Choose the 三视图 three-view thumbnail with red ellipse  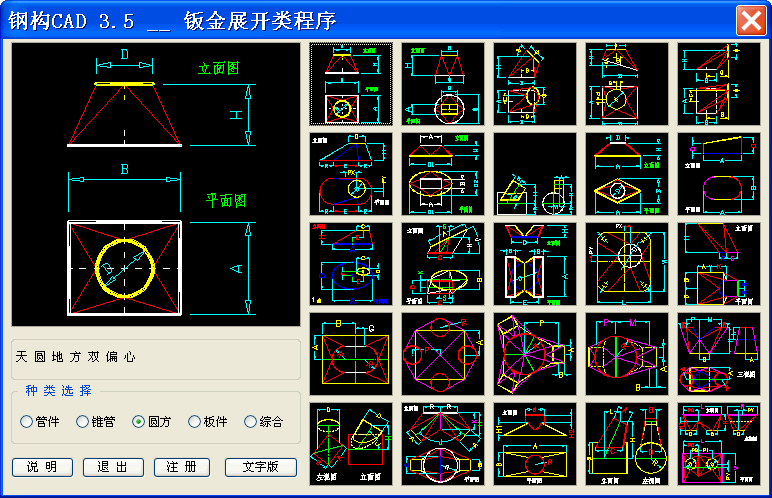click(x=719, y=354)
